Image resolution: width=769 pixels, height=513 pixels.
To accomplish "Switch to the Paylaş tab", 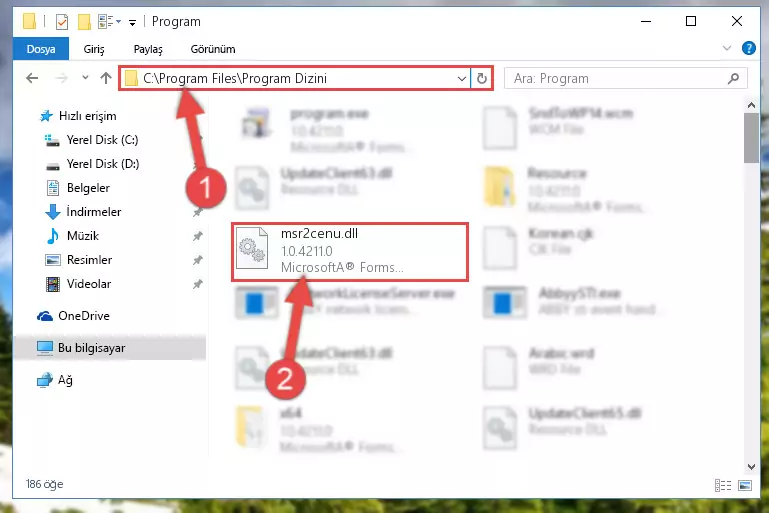I will [148, 49].
